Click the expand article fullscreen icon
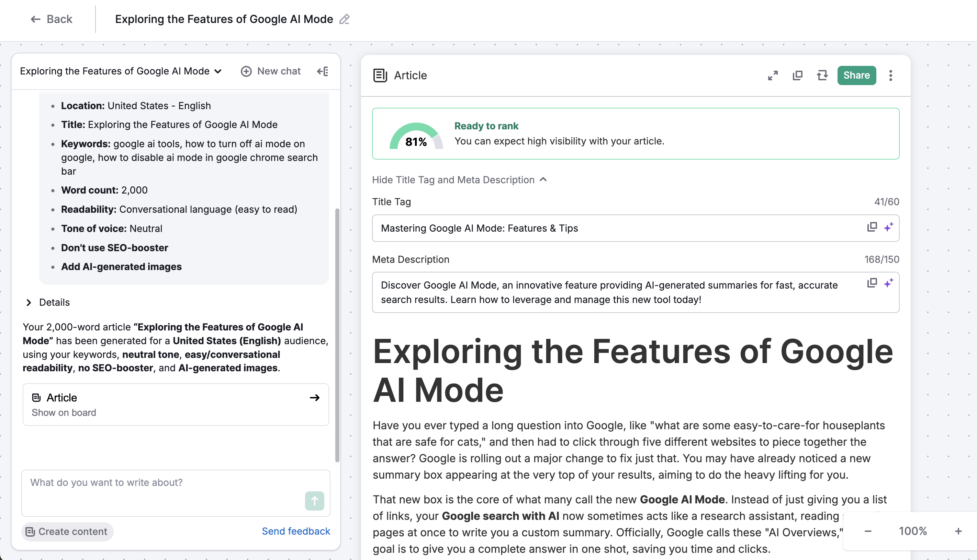Screen dimensions: 977x560 pyautogui.click(x=773, y=75)
